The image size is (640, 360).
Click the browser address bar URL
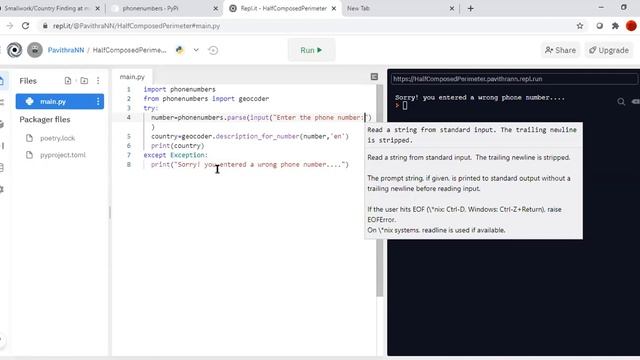point(136,26)
